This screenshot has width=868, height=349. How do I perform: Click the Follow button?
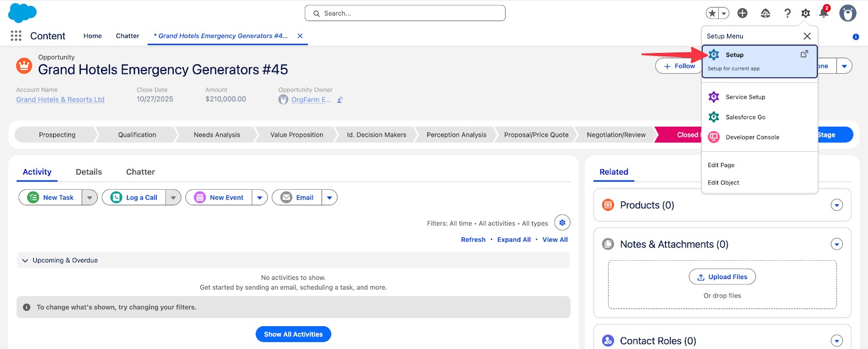(x=679, y=66)
